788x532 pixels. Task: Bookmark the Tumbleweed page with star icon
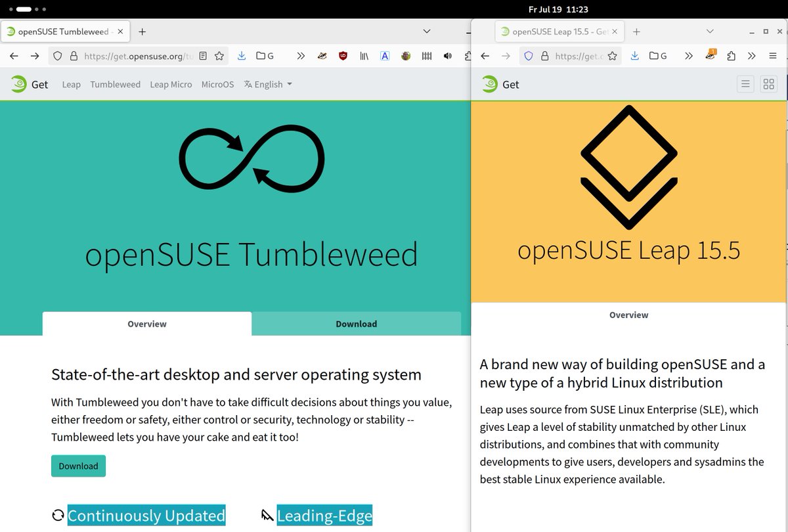coord(219,56)
